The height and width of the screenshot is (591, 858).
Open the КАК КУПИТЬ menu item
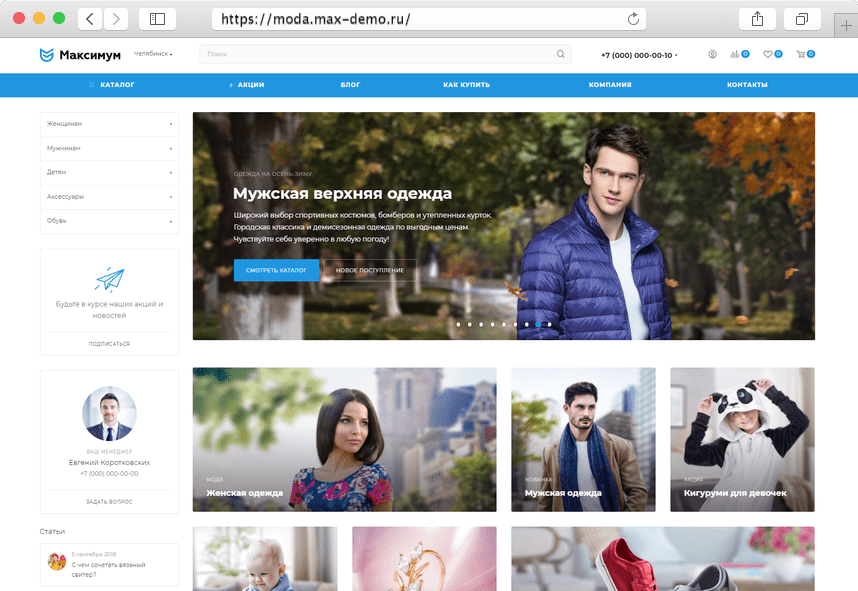point(466,85)
